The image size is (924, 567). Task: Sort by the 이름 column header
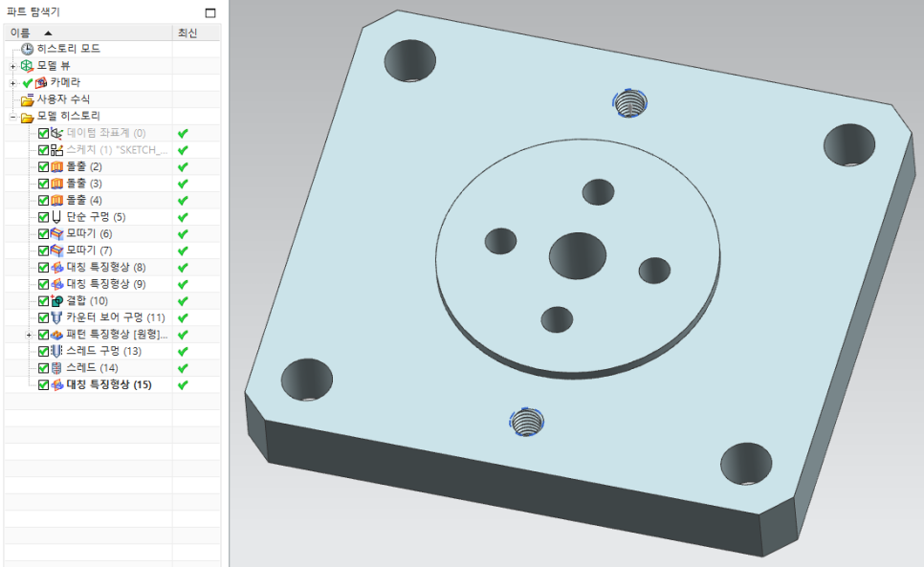88,33
